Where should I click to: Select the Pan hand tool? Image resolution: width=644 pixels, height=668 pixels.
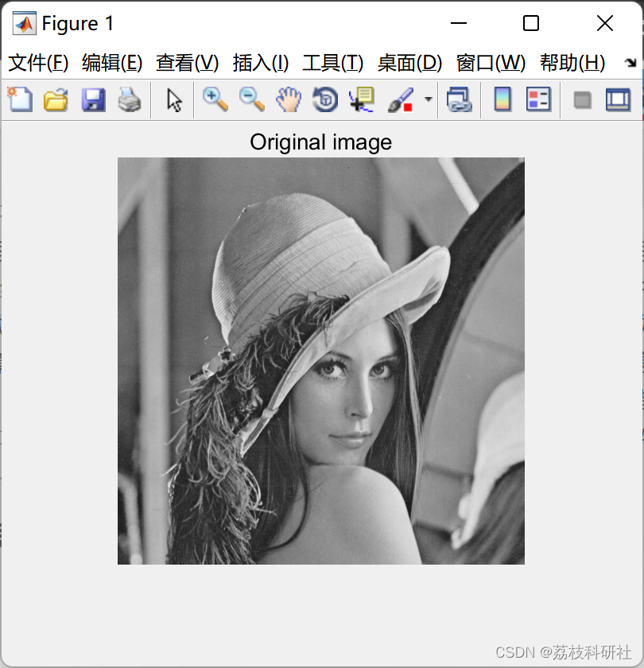pos(289,99)
